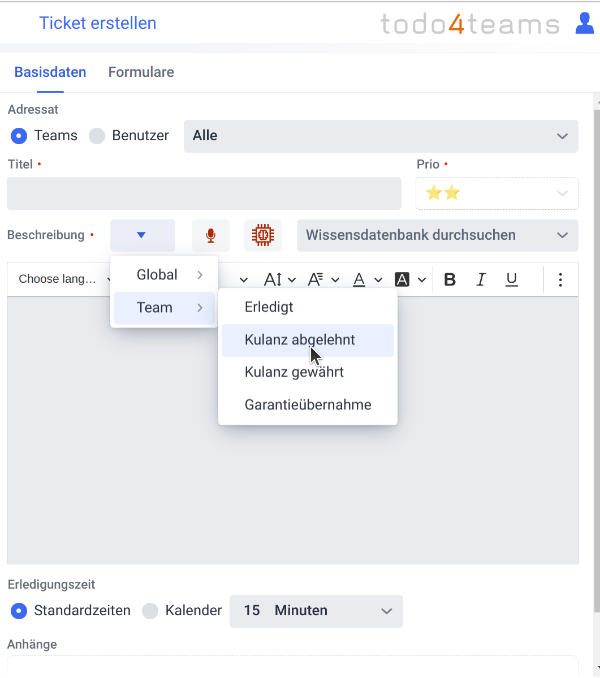Select the Benutzer radio button
The width and height of the screenshot is (600, 678).
(x=97, y=136)
